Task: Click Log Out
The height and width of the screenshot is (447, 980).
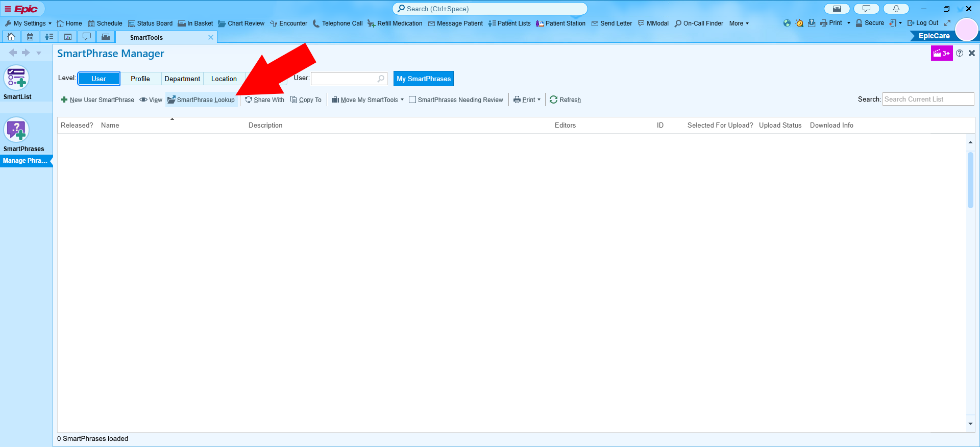Action: coord(923,23)
